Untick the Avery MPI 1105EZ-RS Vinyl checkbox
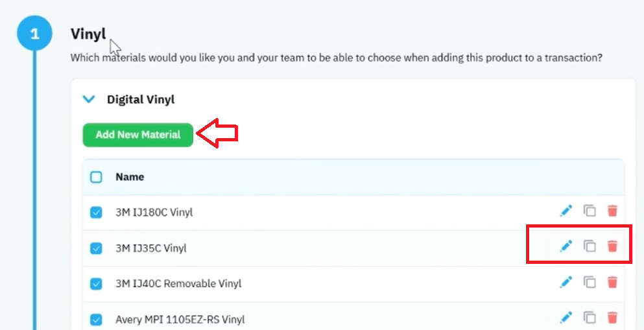This screenshot has height=330, width=644. 96,320
